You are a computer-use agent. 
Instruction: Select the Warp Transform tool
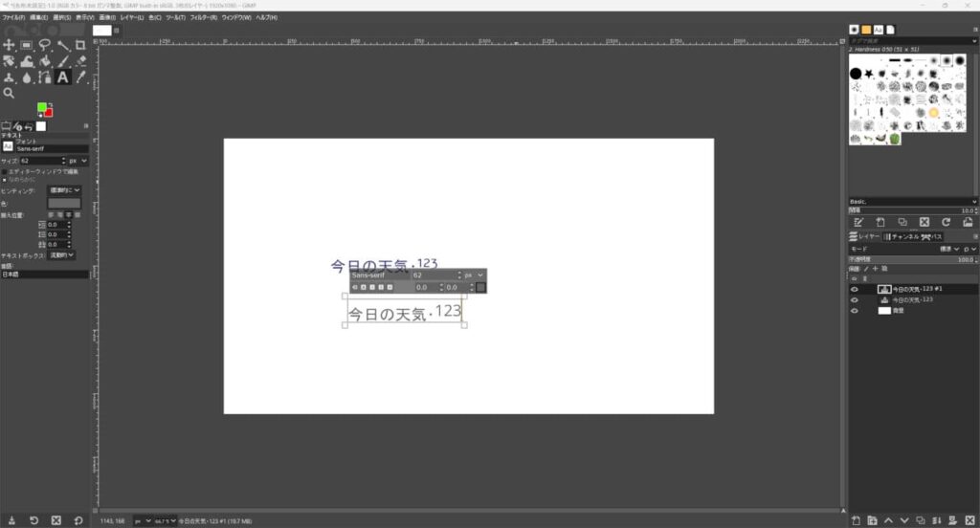click(26, 61)
